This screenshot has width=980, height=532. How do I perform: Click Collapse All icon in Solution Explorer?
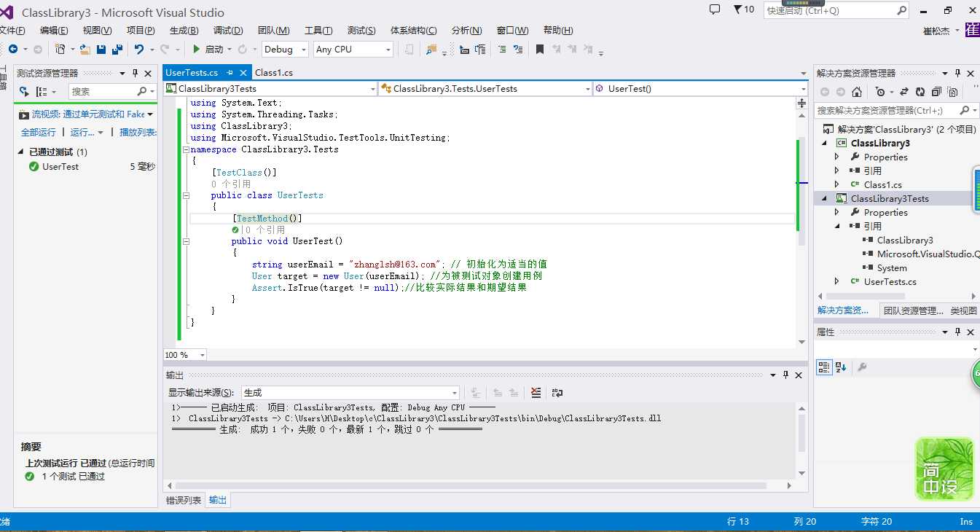936,92
